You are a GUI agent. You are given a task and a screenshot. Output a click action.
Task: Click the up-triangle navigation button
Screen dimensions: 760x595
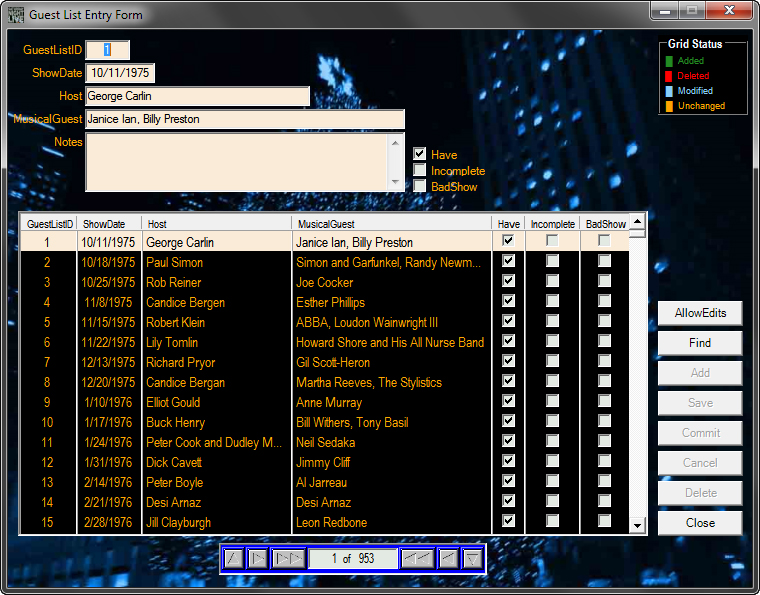233,558
